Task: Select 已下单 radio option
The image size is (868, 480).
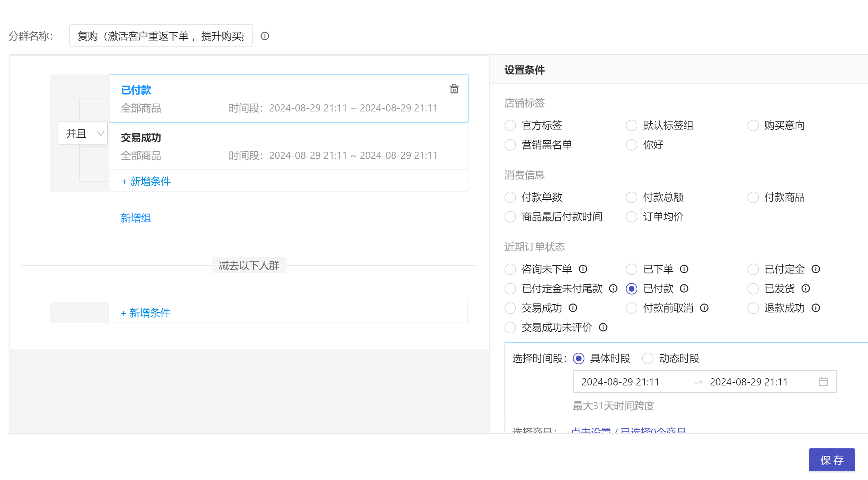Action: coord(631,269)
